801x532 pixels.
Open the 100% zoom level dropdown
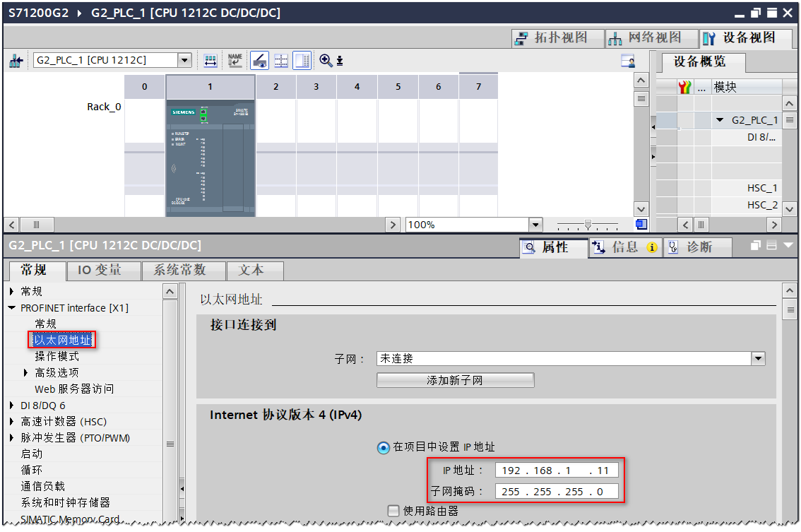pos(535,224)
